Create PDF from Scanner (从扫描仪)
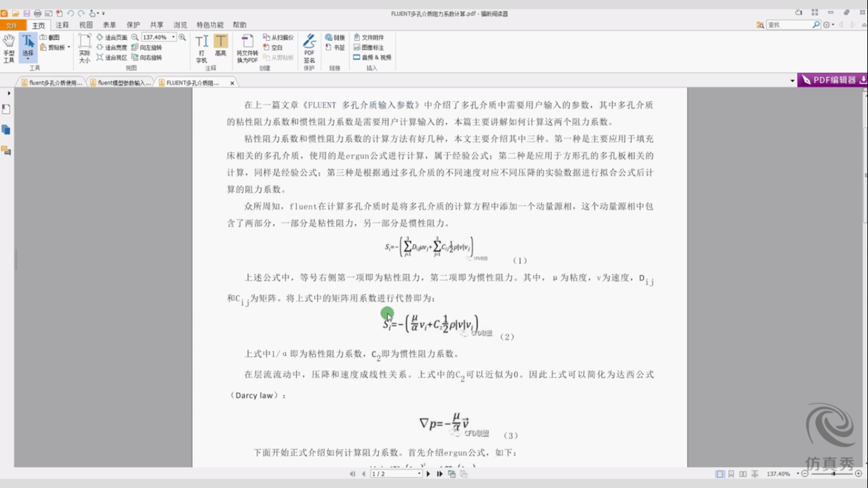 coord(278,37)
